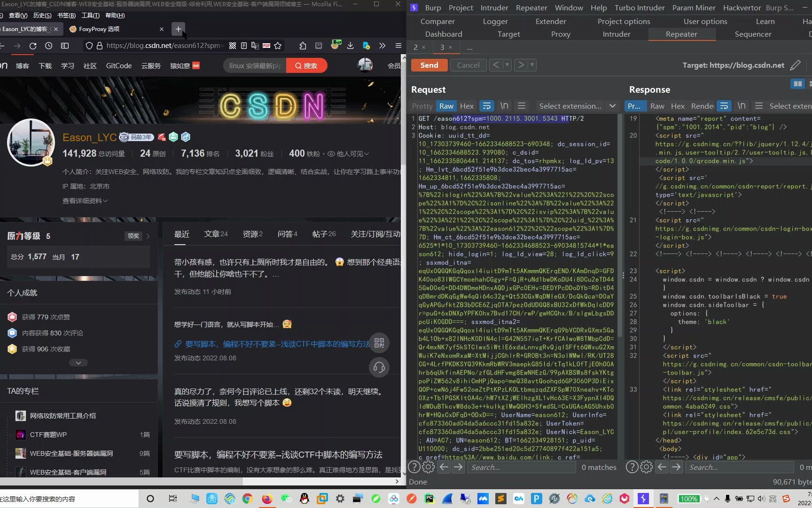Open Repeater request search settings gear
The height and width of the screenshot is (508, 812).
pyautogui.click(x=428, y=467)
